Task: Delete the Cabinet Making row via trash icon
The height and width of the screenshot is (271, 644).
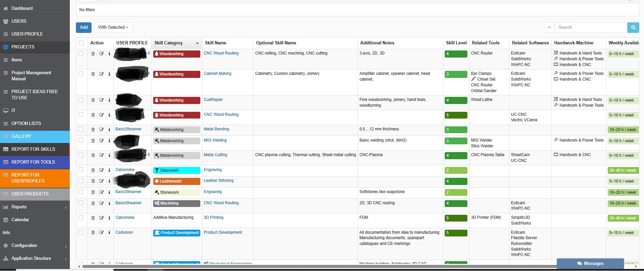Action: point(93,74)
